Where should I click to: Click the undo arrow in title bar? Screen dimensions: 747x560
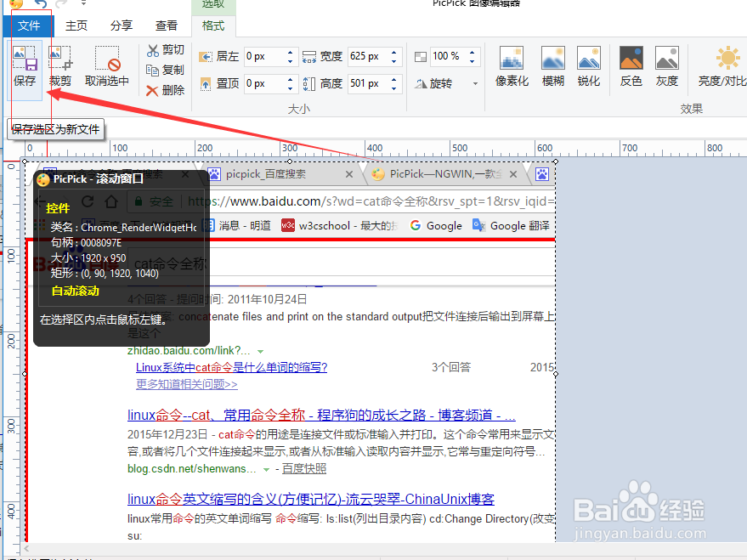coord(41,3)
